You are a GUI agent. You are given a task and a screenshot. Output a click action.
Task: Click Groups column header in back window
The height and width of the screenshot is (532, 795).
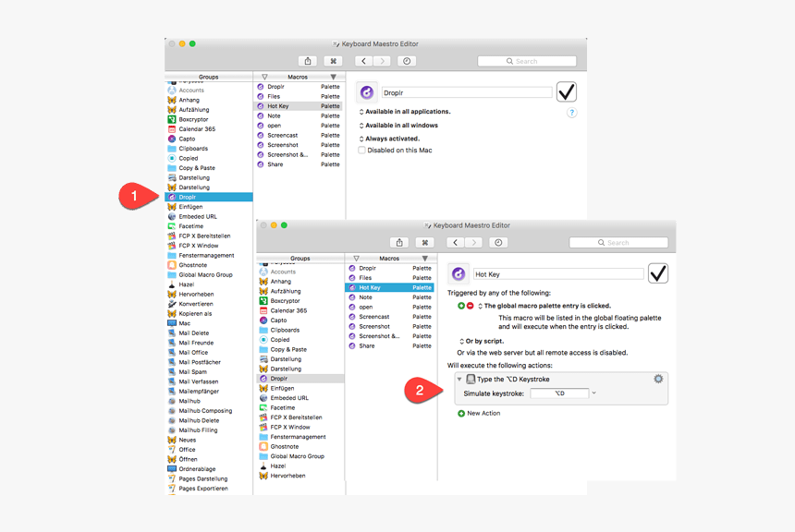click(208, 77)
